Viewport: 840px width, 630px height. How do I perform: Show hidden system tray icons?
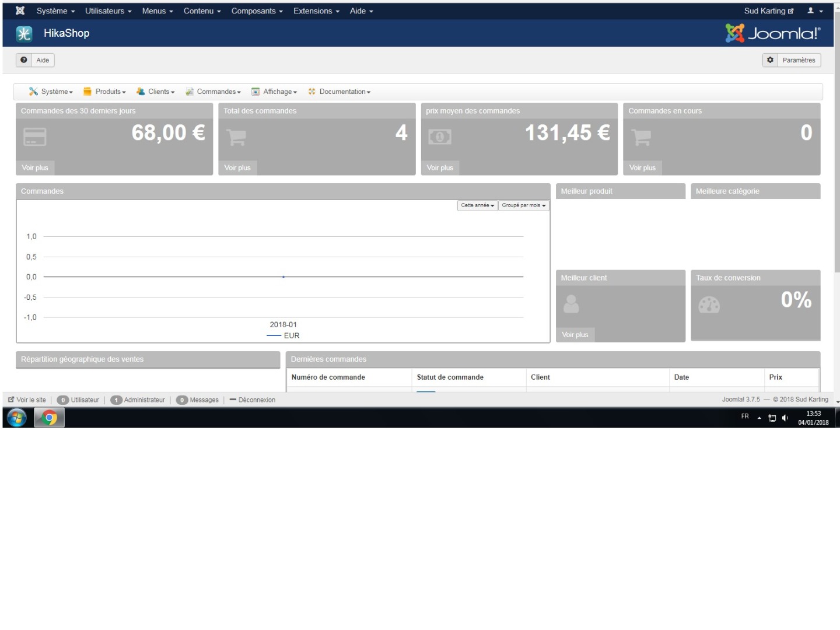759,418
